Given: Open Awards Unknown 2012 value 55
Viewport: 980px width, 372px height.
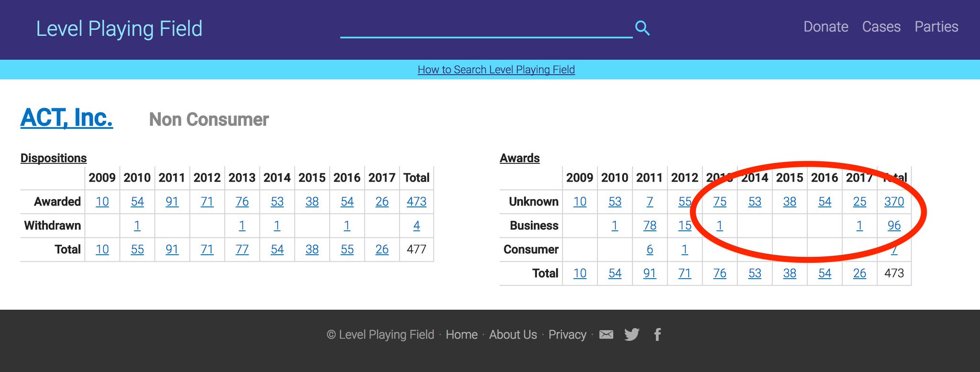Looking at the screenshot, I should [685, 202].
